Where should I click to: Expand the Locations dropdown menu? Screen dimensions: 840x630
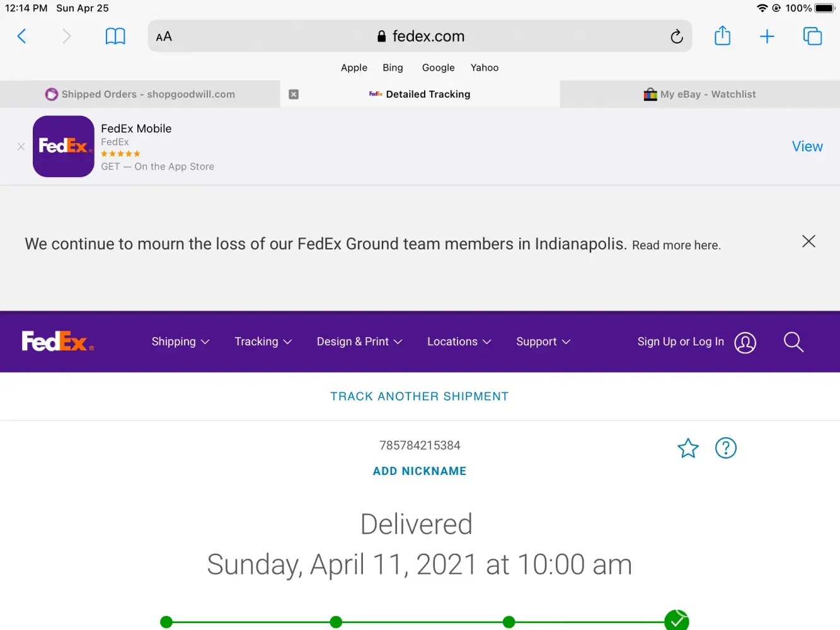click(459, 341)
